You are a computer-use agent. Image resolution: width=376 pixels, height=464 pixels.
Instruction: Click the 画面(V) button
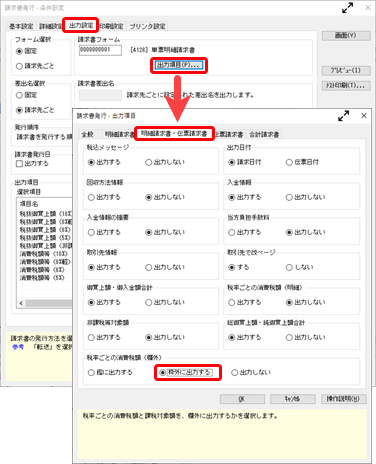coord(346,35)
